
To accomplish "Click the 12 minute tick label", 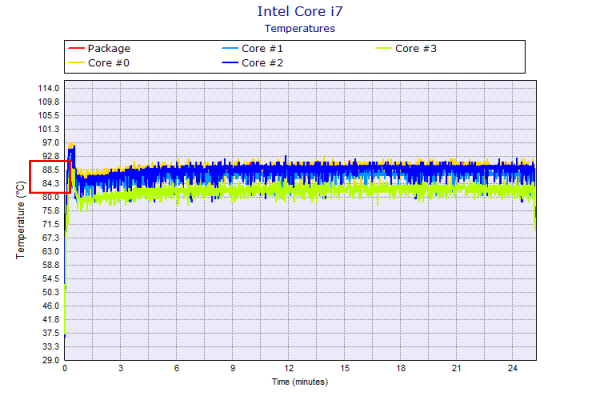I will (289, 368).
